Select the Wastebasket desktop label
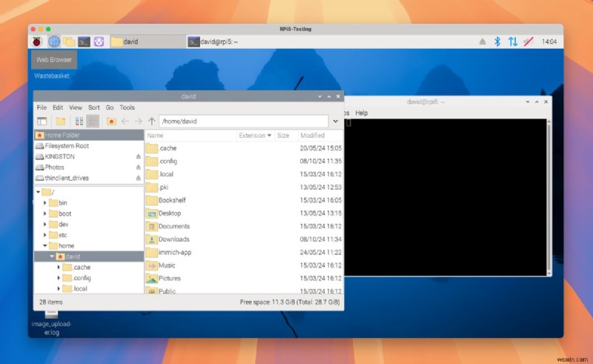The width and height of the screenshot is (593, 364). tap(52, 76)
